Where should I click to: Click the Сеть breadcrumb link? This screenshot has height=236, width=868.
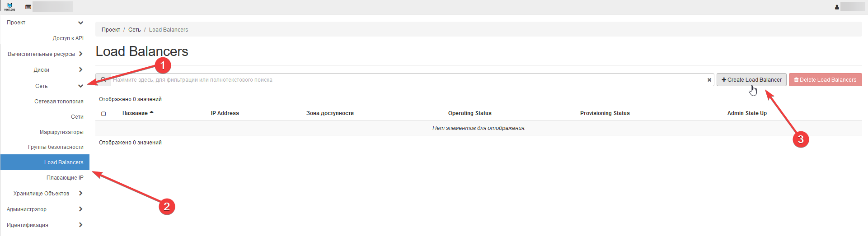click(134, 30)
